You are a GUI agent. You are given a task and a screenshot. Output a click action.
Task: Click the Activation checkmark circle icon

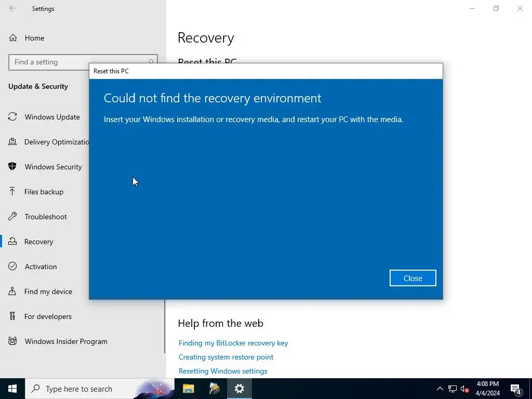point(12,266)
